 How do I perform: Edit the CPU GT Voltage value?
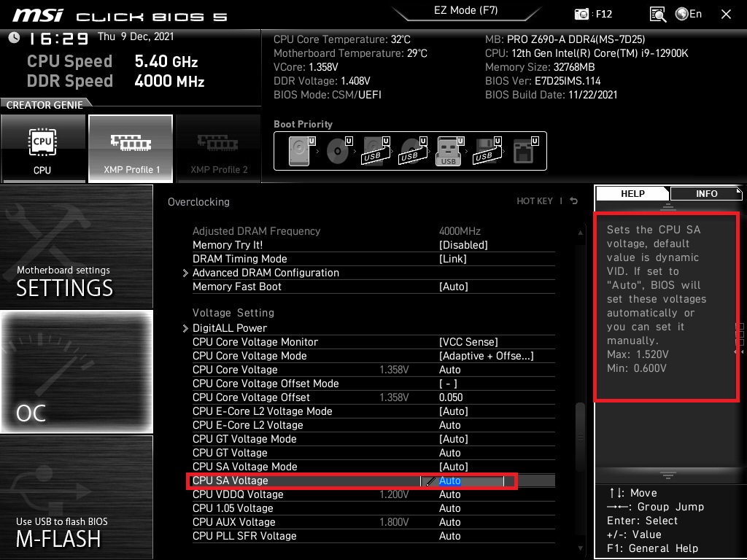[x=449, y=452]
